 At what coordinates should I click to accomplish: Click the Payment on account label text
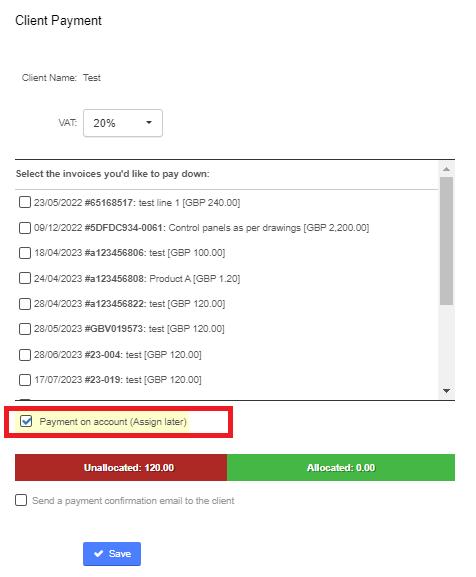pyautogui.click(x=113, y=422)
